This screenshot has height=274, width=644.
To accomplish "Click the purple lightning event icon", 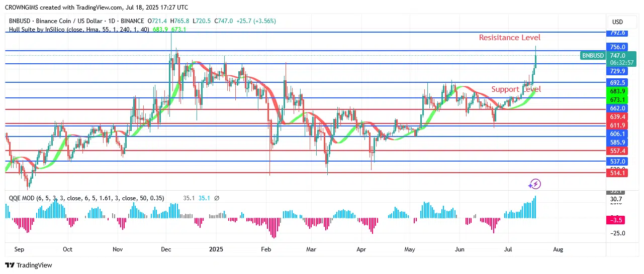I will click(535, 184).
